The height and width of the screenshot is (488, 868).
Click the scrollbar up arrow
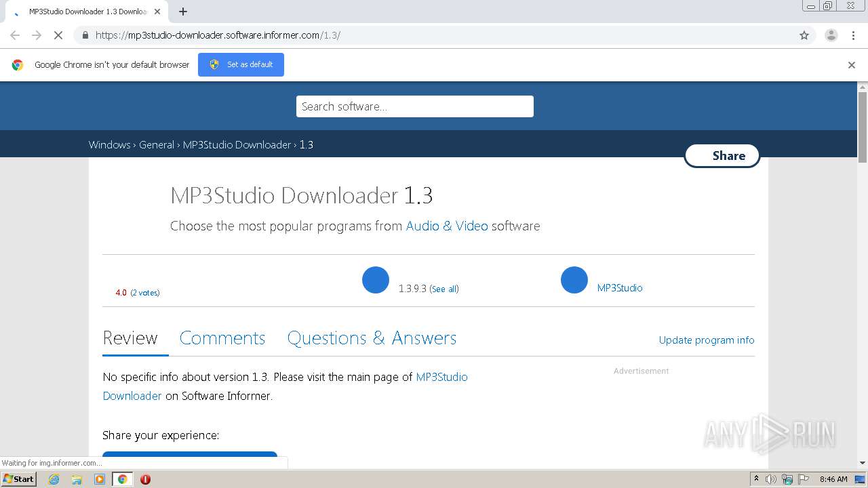(863, 87)
